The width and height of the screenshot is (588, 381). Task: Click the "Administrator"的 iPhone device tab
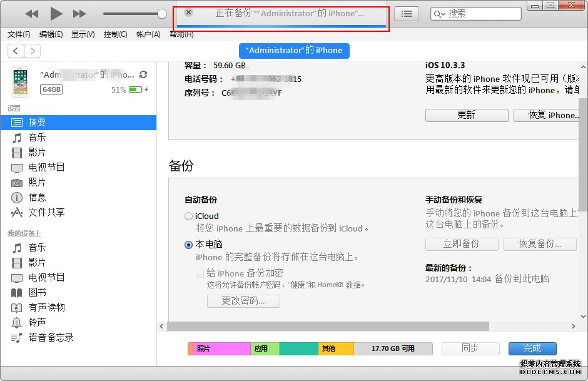(294, 51)
